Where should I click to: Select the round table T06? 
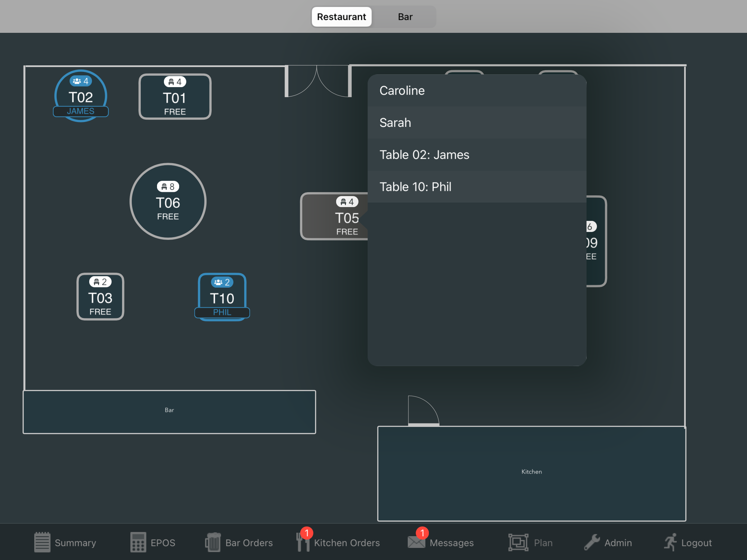pyautogui.click(x=168, y=202)
